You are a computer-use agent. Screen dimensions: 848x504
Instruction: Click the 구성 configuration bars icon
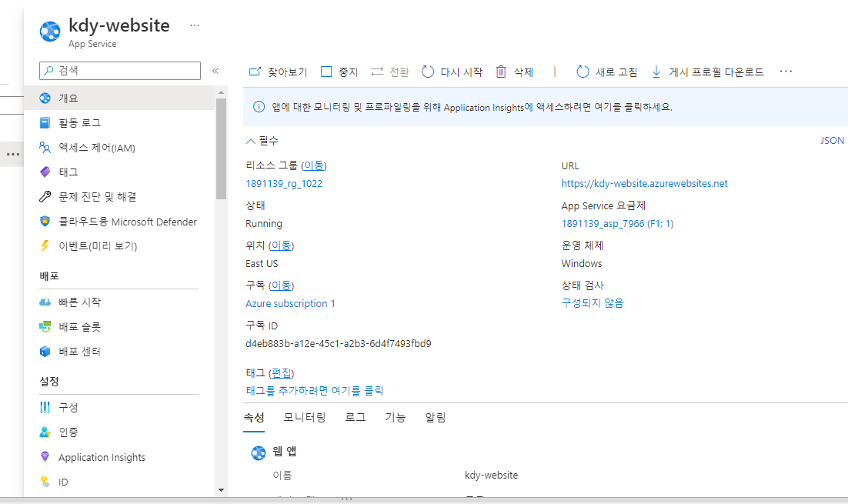click(x=45, y=407)
